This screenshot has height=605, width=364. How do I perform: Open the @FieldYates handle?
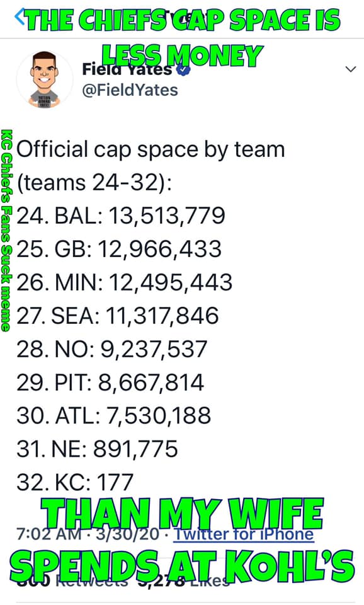pos(130,90)
